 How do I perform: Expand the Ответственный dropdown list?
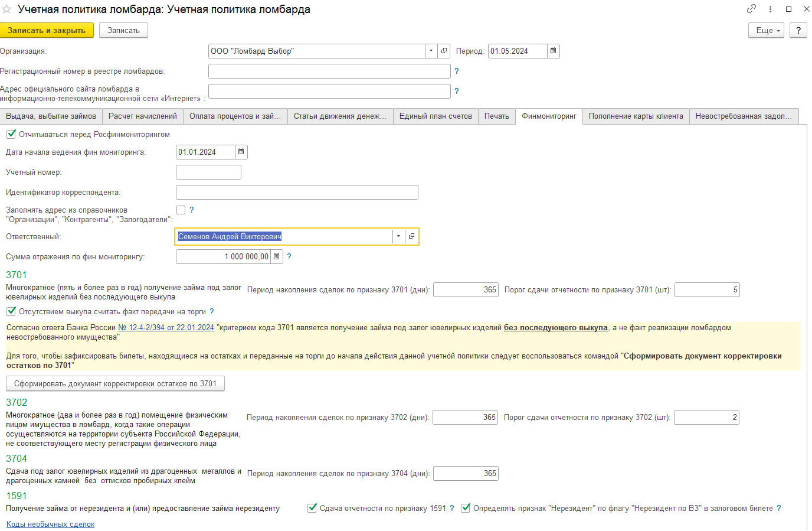pos(398,236)
